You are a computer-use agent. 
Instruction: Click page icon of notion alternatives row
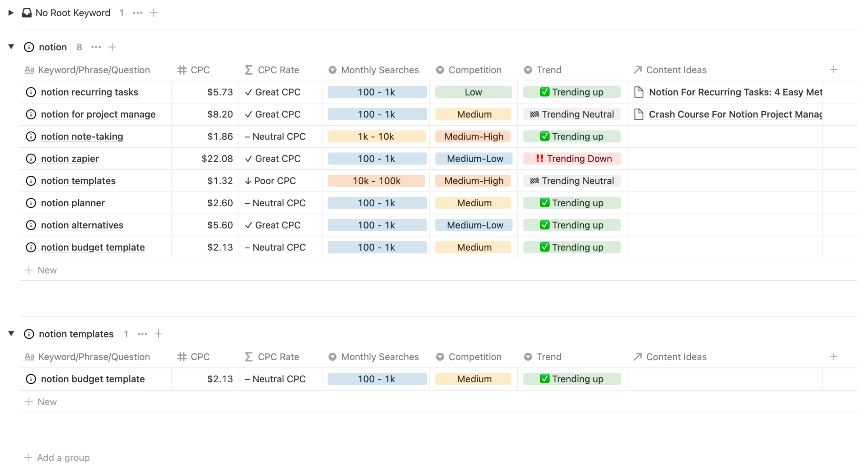click(x=31, y=225)
